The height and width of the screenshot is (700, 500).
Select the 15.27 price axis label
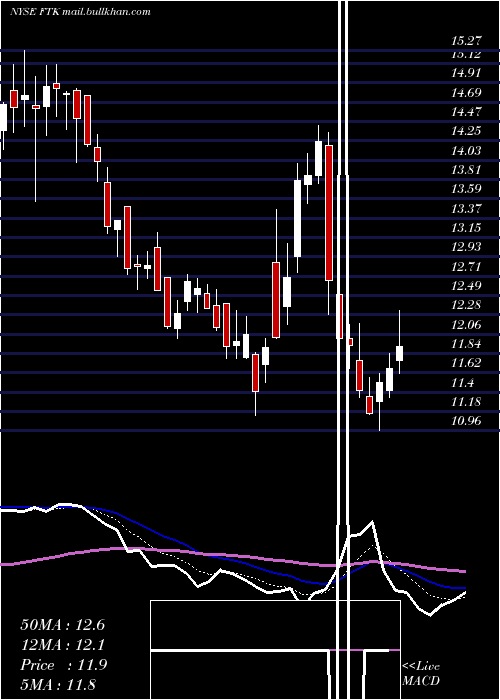click(466, 41)
